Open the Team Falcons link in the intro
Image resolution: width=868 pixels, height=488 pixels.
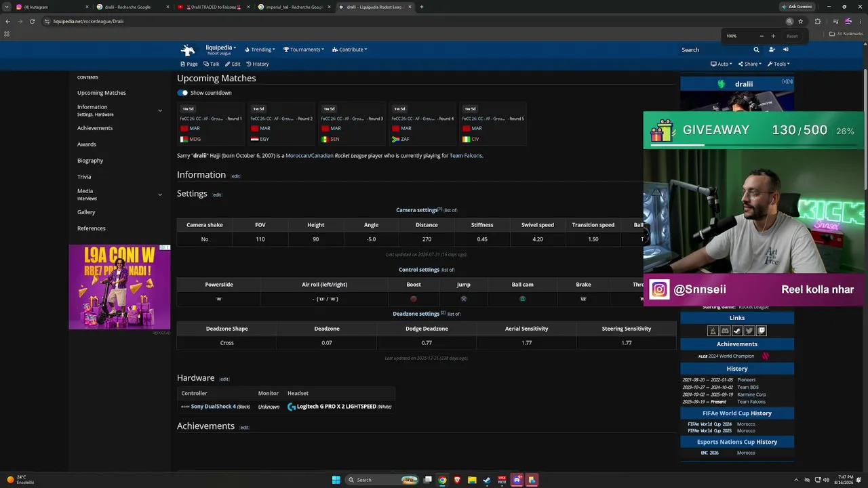pos(466,156)
